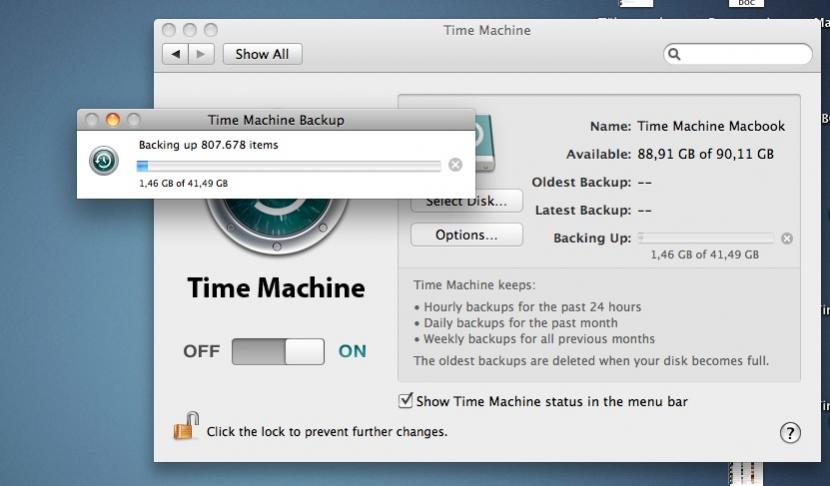This screenshot has height=486, width=830.
Task: Click 'Hourly backups for the past 24 hours'
Action: (532, 307)
